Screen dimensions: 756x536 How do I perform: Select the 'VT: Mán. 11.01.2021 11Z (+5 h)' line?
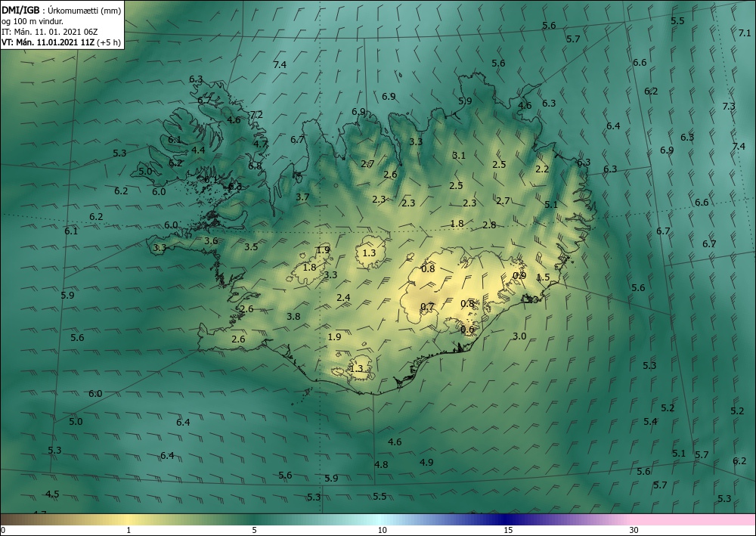click(x=60, y=42)
